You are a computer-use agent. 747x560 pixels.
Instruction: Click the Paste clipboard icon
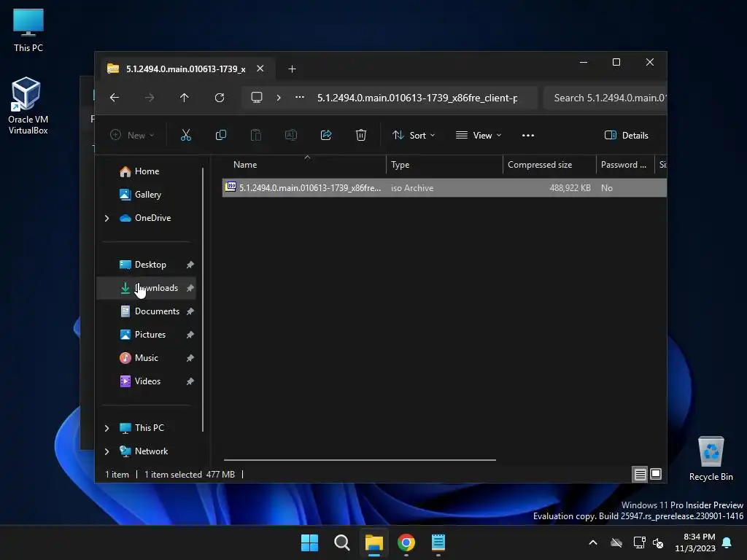[256, 135]
